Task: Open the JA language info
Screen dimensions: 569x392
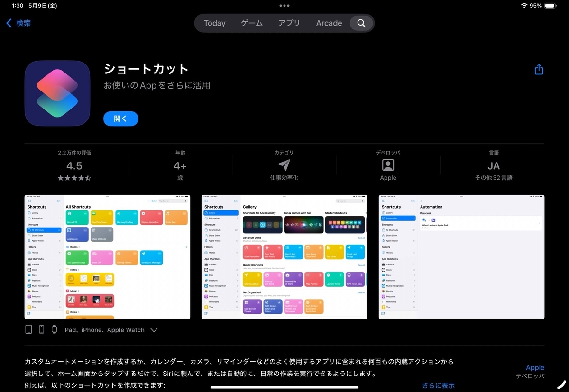Action: click(494, 166)
